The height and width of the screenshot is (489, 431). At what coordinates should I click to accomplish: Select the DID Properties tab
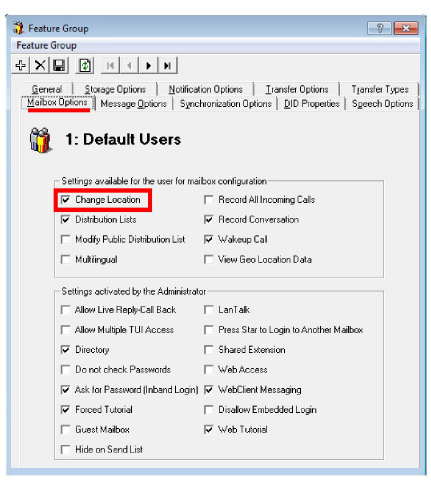tap(311, 104)
